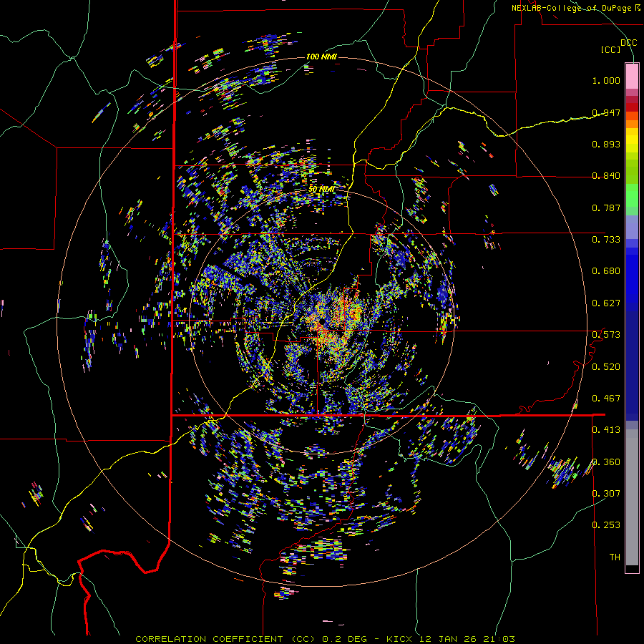
Task: Pick the lavender segment of the color bar
Action: tap(632, 228)
